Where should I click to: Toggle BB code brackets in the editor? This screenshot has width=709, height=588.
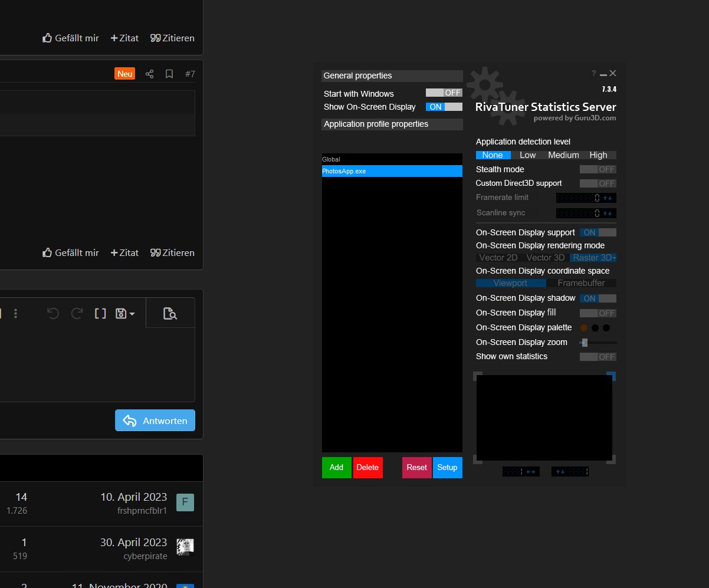coord(100,313)
